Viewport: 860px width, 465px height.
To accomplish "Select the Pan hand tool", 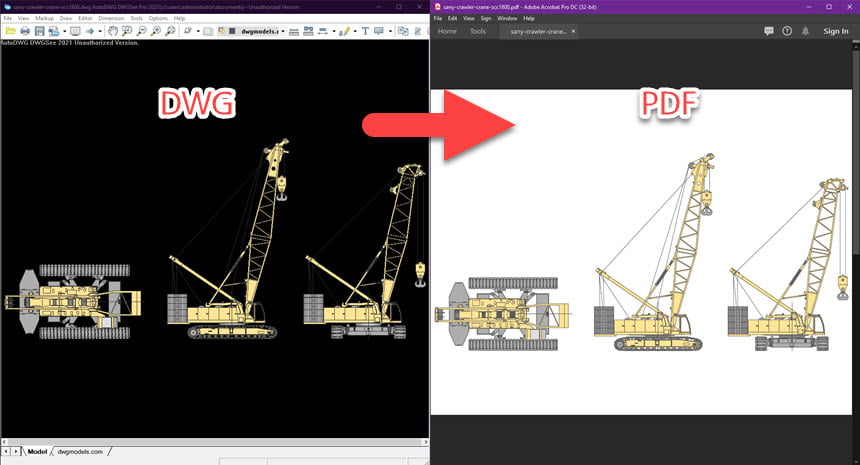I will click(x=112, y=31).
